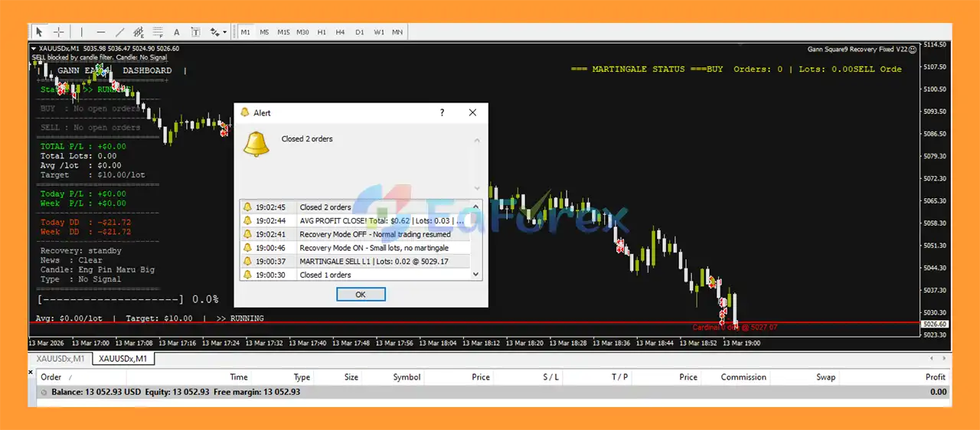Choose the text tool A
The image size is (980, 430).
click(177, 32)
